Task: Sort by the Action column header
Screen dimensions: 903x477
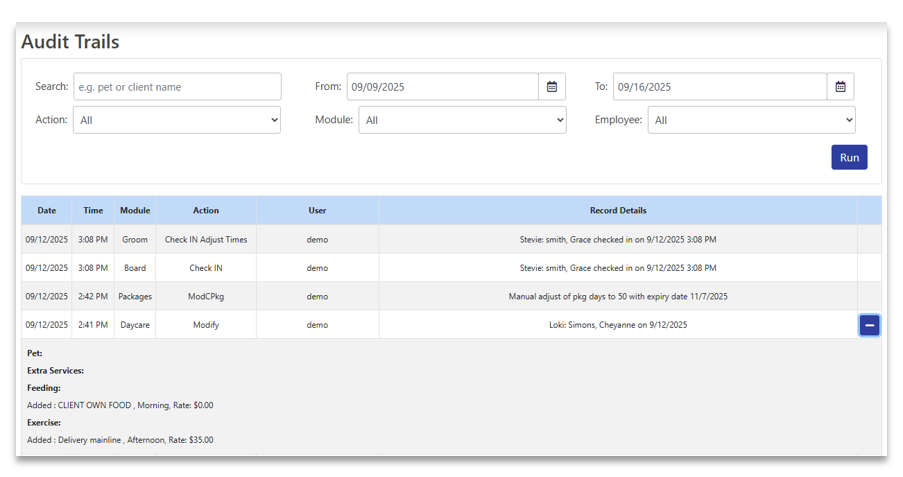Action: pyautogui.click(x=206, y=211)
